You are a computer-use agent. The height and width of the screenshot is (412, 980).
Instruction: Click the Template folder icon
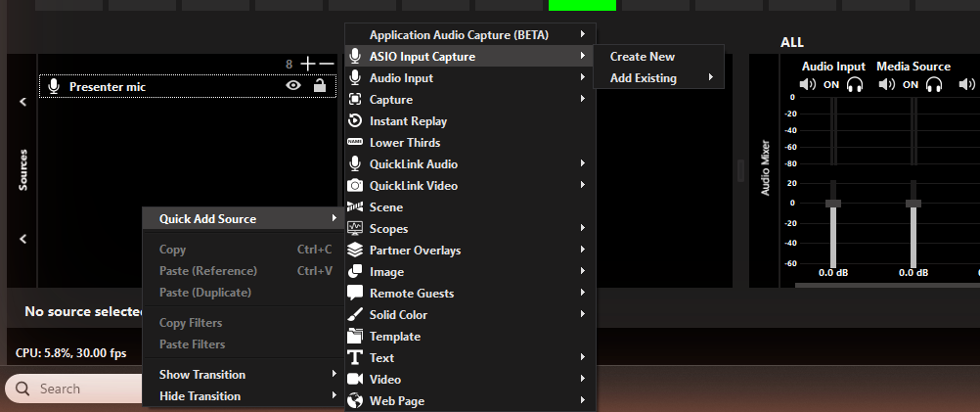coord(355,336)
